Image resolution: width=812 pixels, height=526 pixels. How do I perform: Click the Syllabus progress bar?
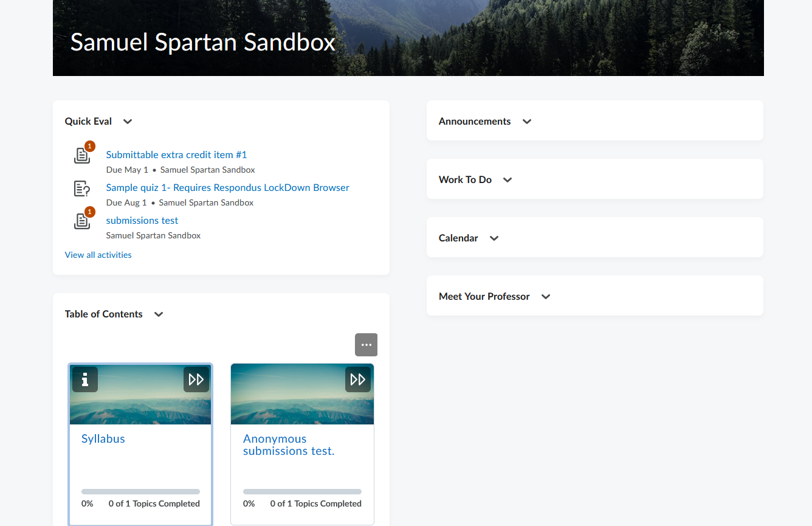(x=140, y=491)
